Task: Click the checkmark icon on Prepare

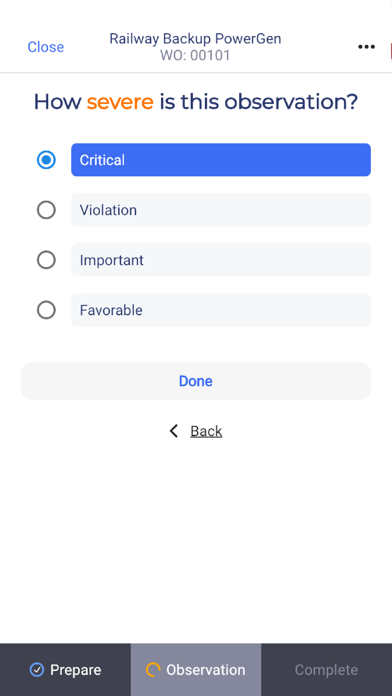Action: coord(36,669)
